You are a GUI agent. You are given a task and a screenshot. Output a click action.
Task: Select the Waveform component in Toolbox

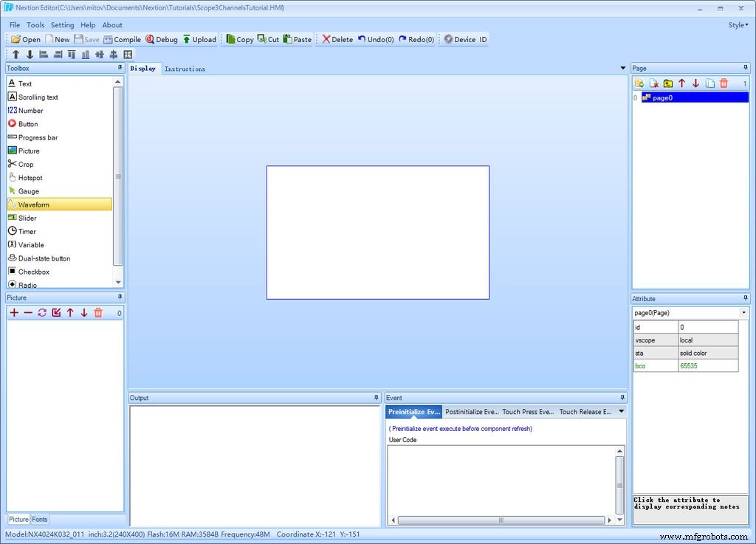[59, 204]
